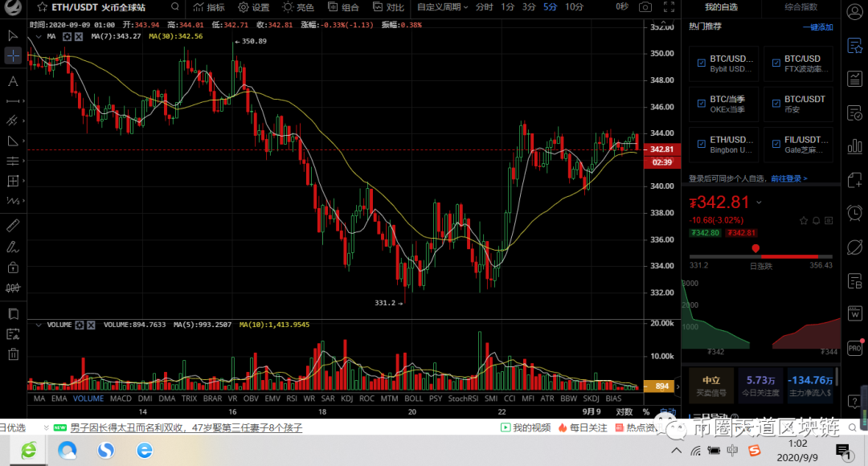The width and height of the screenshot is (868, 466).
Task: Take a chart snapshot with camera icon
Action: click(645, 7)
